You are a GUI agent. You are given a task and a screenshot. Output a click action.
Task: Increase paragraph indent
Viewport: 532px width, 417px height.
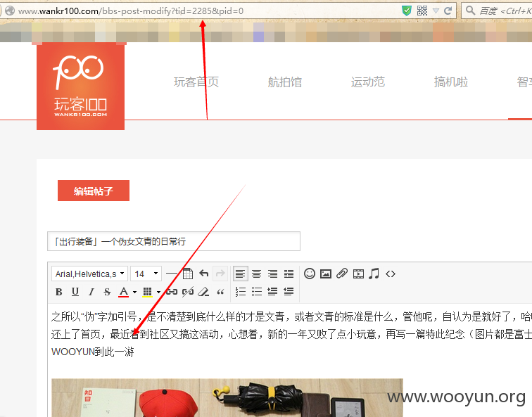(272, 292)
